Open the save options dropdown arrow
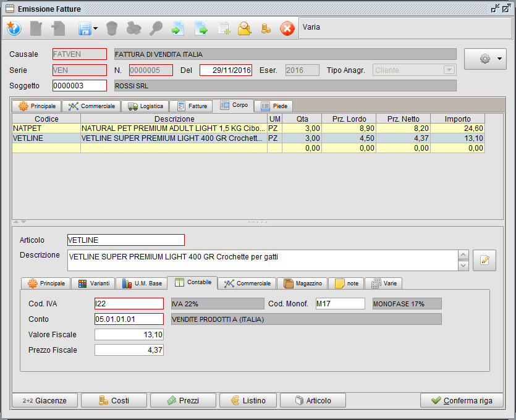The width and height of the screenshot is (516, 420). point(95,28)
